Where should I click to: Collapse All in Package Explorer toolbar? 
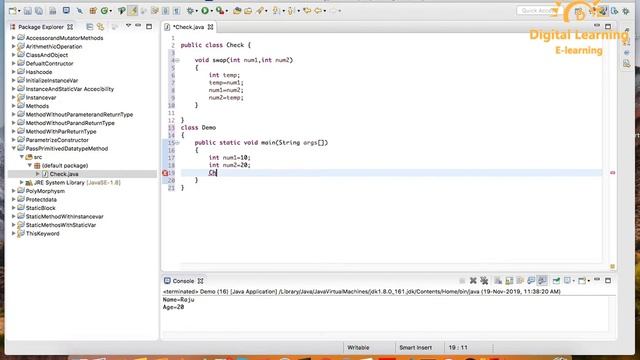[x=89, y=27]
